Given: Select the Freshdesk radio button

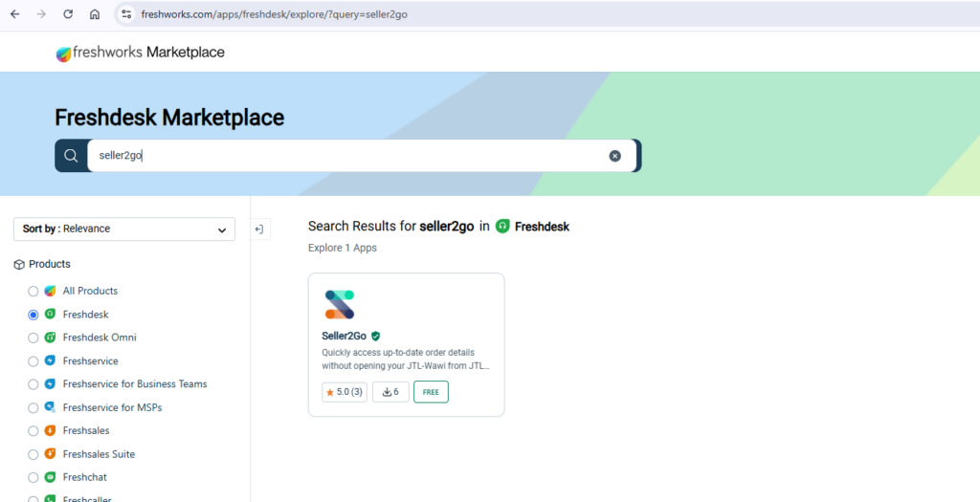Looking at the screenshot, I should pos(33,315).
